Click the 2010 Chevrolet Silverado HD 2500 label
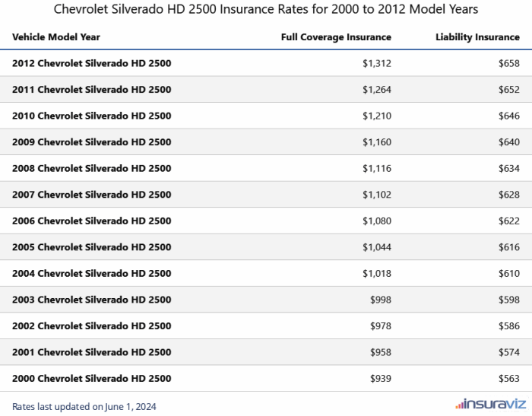Viewport: 532px width, 416px height. click(91, 116)
